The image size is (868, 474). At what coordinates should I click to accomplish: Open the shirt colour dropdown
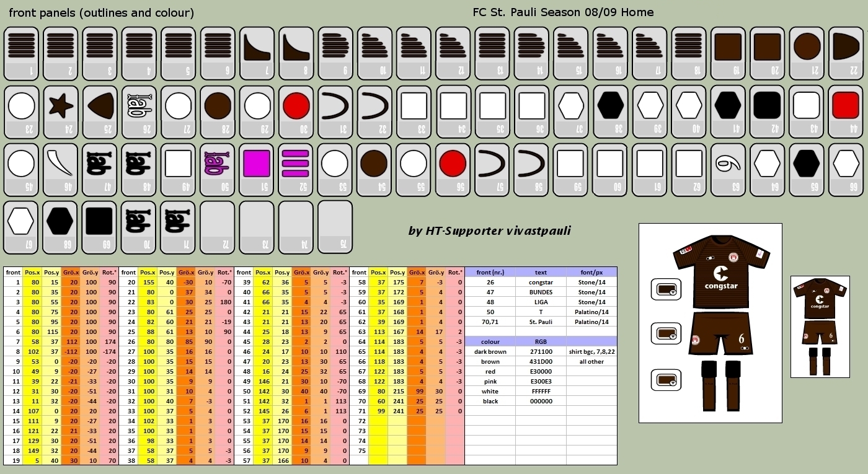(x=666, y=289)
